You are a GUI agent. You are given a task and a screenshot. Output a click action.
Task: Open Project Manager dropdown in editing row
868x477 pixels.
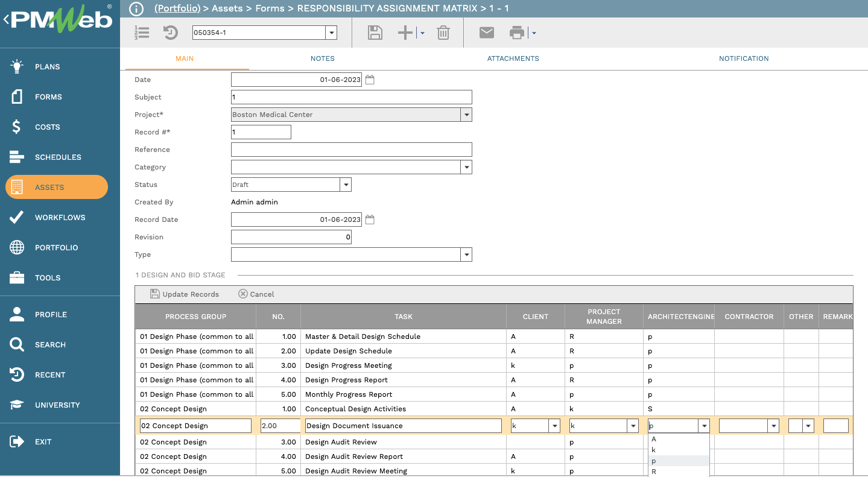(x=633, y=426)
